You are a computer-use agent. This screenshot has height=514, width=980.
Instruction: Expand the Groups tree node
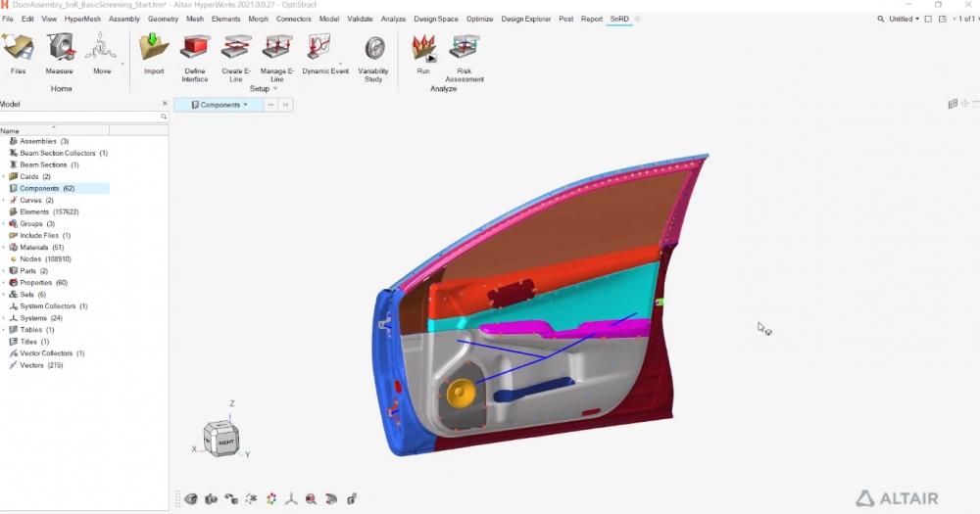4,223
